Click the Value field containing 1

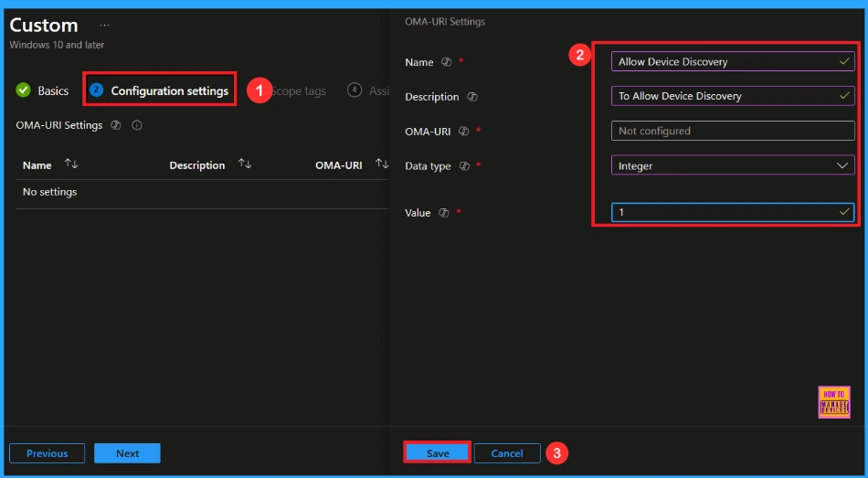[733, 212]
